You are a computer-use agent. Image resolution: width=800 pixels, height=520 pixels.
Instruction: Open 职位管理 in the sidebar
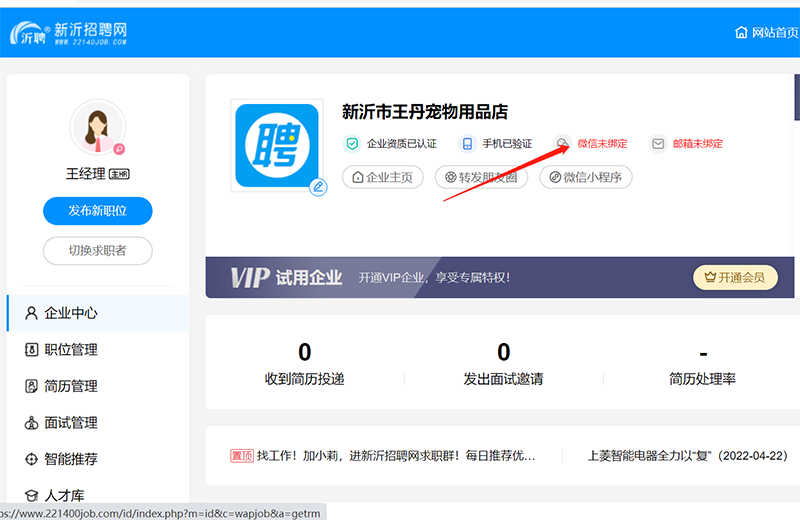[x=70, y=350]
